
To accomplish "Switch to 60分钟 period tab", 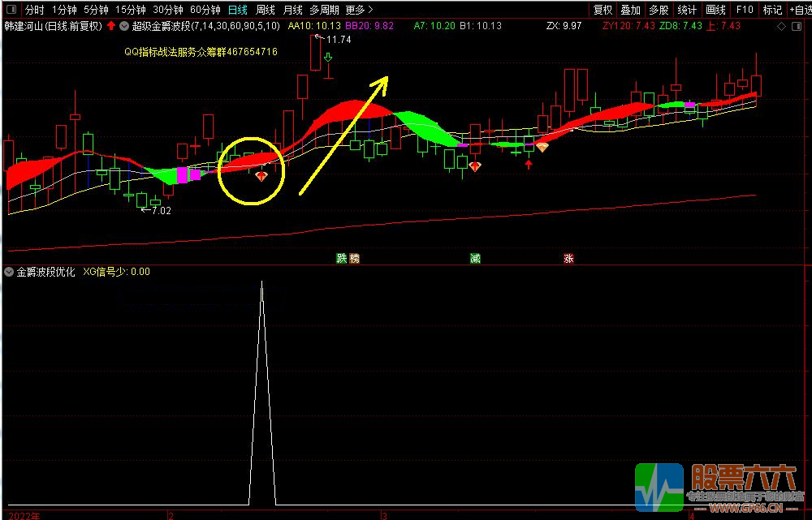I will point(205,10).
